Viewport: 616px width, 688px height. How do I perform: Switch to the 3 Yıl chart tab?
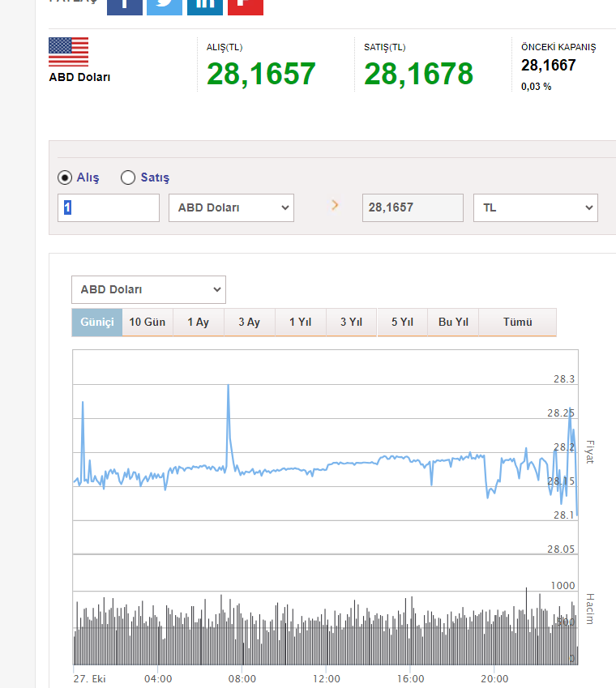[x=351, y=322]
